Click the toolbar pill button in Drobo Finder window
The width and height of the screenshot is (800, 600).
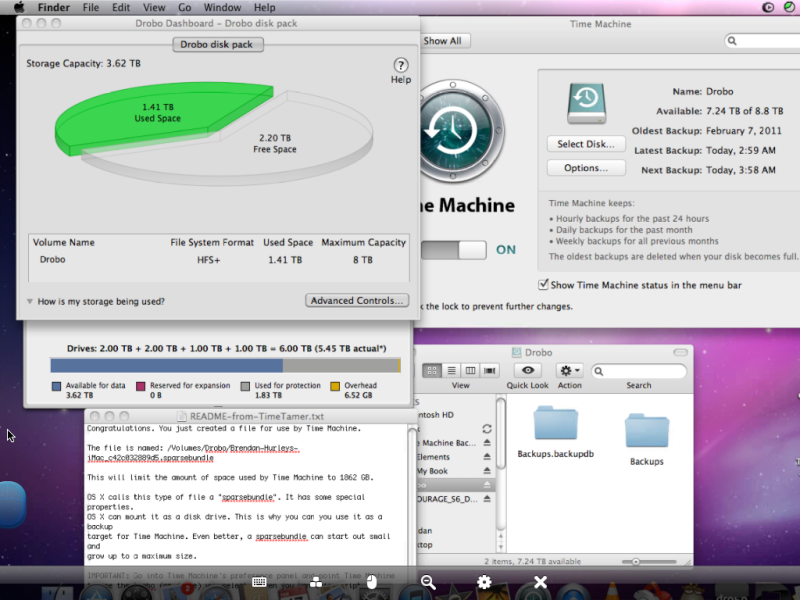click(680, 353)
